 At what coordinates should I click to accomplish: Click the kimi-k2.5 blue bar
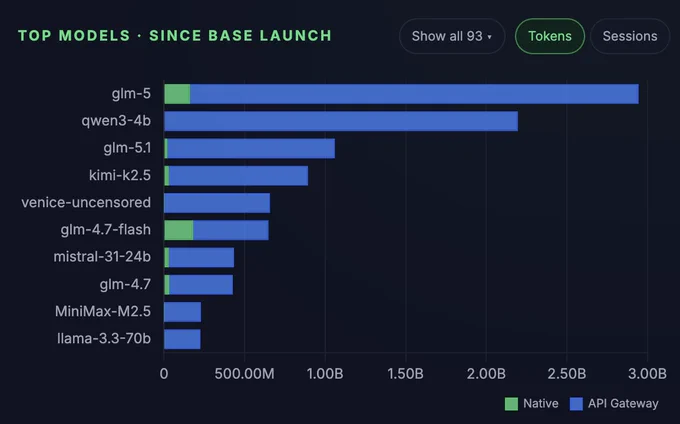[239, 176]
